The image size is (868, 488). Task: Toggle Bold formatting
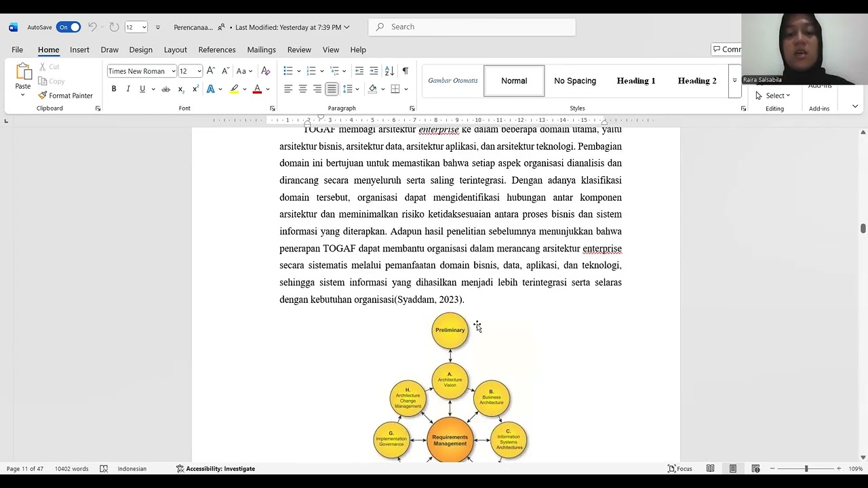pyautogui.click(x=114, y=89)
